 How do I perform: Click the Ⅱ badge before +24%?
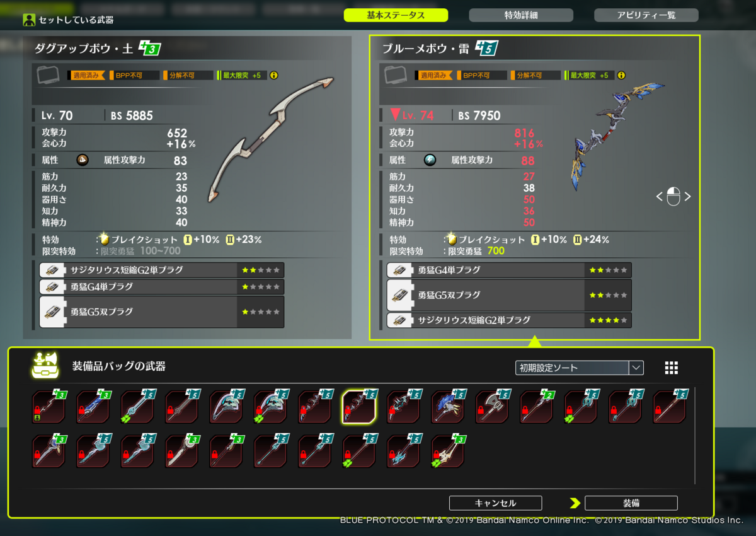[x=577, y=240]
